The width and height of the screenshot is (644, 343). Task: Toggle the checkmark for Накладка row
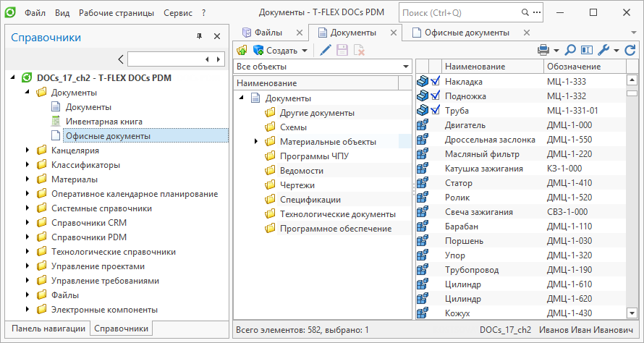[x=436, y=81]
